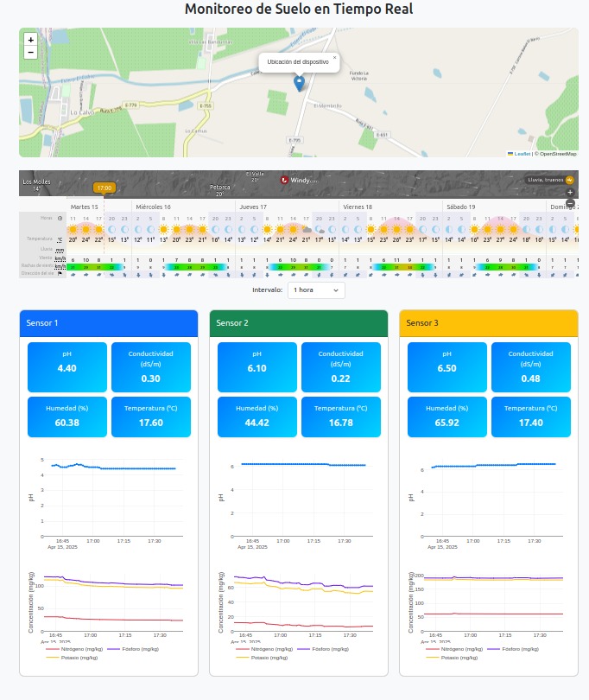This screenshot has height=700, width=589.
Task: Close the 'Ubicación del dispositivo' popup
Action: point(335,58)
